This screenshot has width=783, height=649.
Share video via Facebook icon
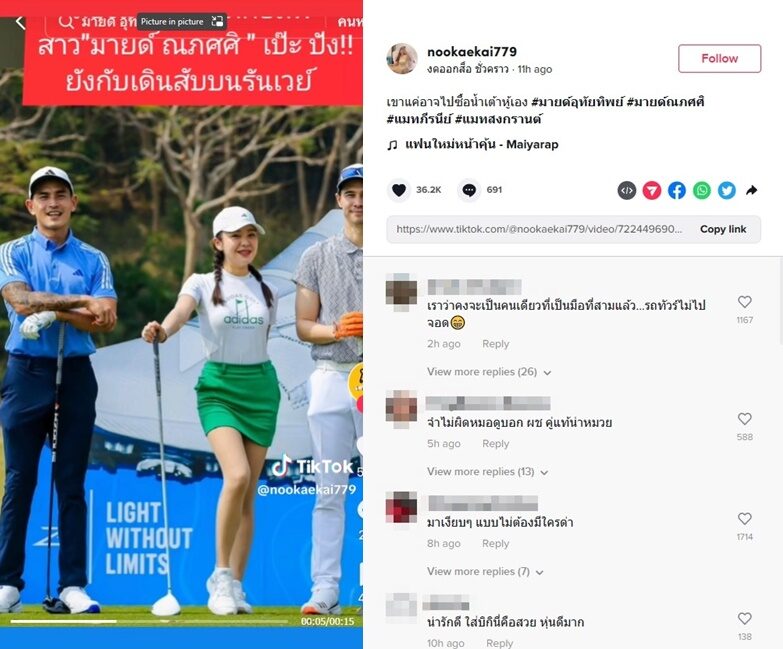(677, 190)
